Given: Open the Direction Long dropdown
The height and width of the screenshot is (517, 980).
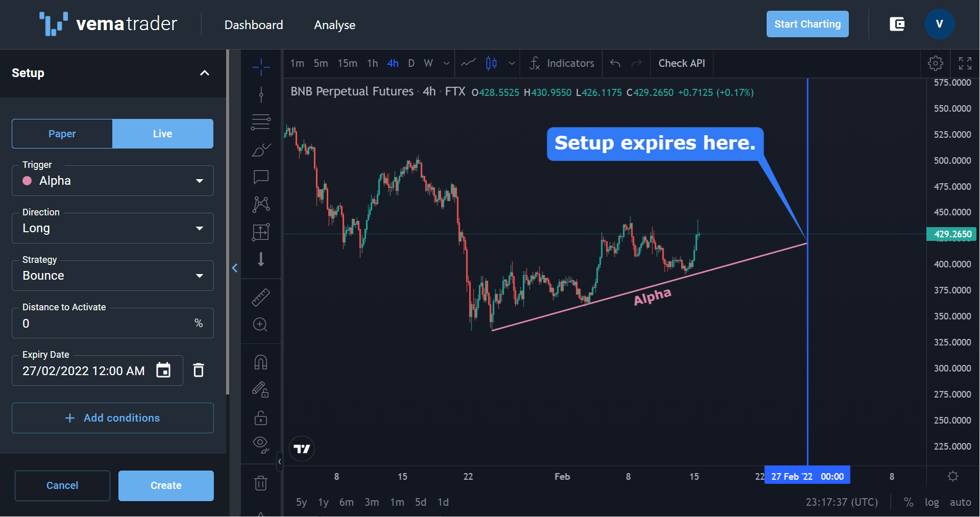Looking at the screenshot, I should 113,228.
